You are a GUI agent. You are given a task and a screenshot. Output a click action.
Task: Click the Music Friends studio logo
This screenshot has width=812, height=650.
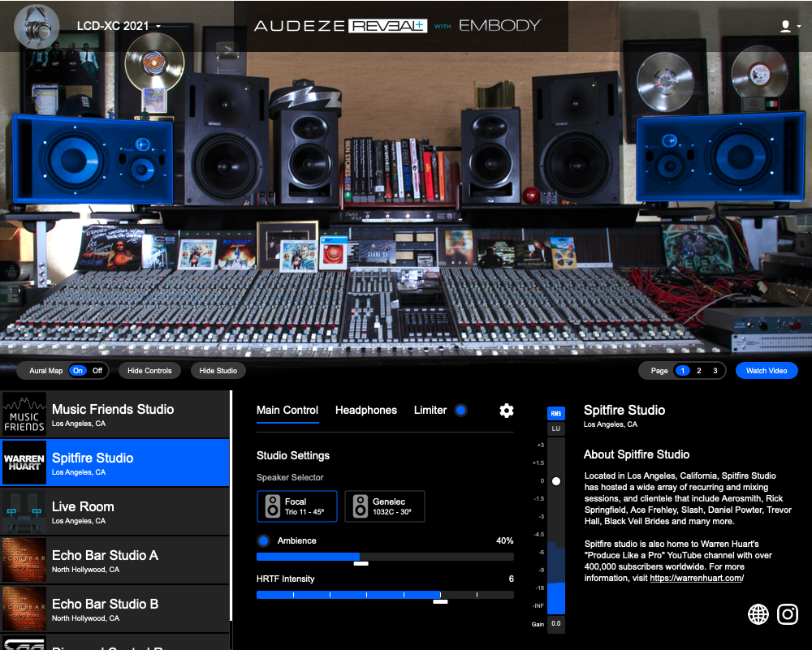tap(24, 415)
